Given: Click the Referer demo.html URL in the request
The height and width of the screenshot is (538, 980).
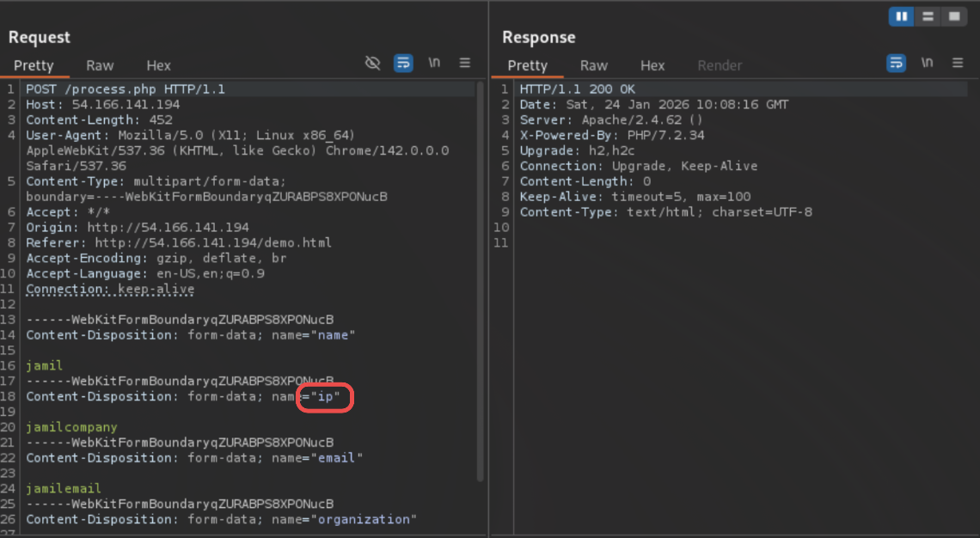Looking at the screenshot, I should (213, 242).
